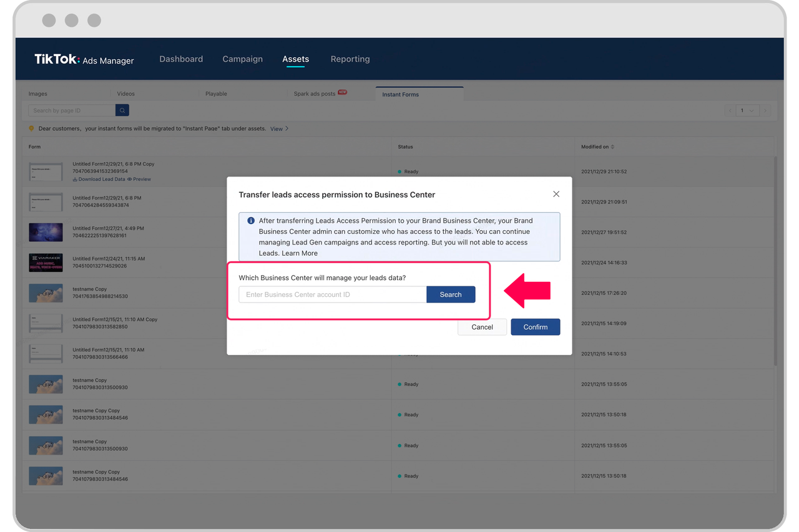799x532 pixels.
Task: Open the Campaign menu
Action: point(242,59)
